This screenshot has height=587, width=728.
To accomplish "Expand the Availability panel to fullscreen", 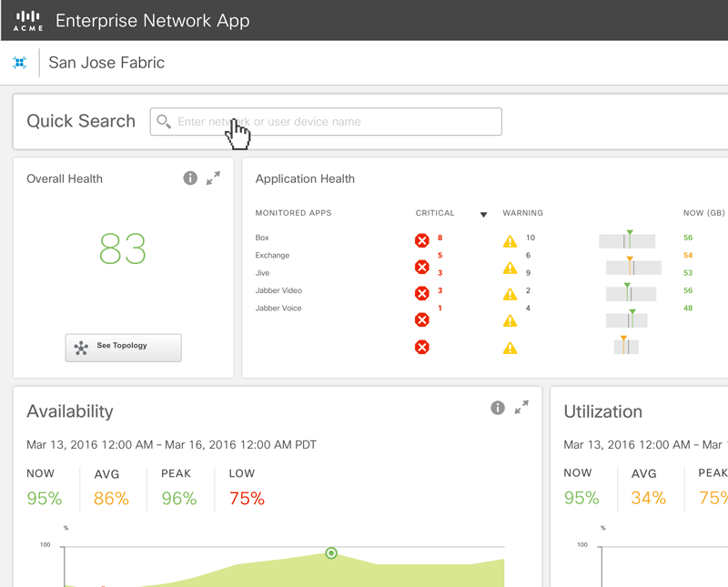I will (521, 408).
